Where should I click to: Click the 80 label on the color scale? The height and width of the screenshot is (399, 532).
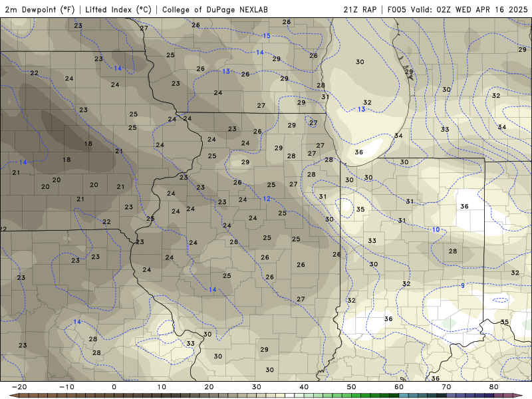tap(494, 387)
